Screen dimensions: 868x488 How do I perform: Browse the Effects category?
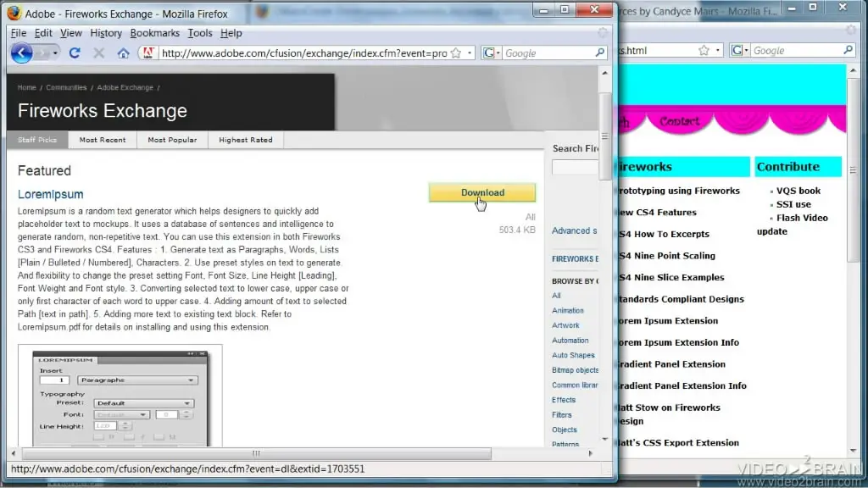point(564,400)
